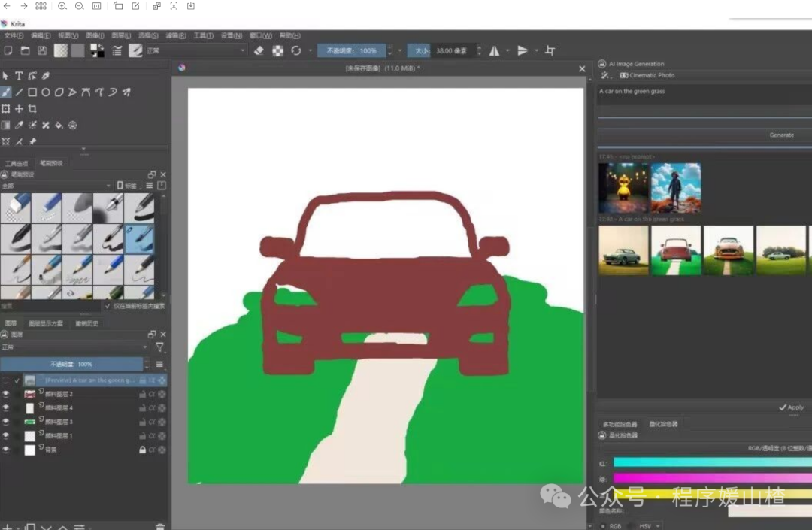Click the Save document icon
This screenshot has width=812, height=530.
coord(42,50)
